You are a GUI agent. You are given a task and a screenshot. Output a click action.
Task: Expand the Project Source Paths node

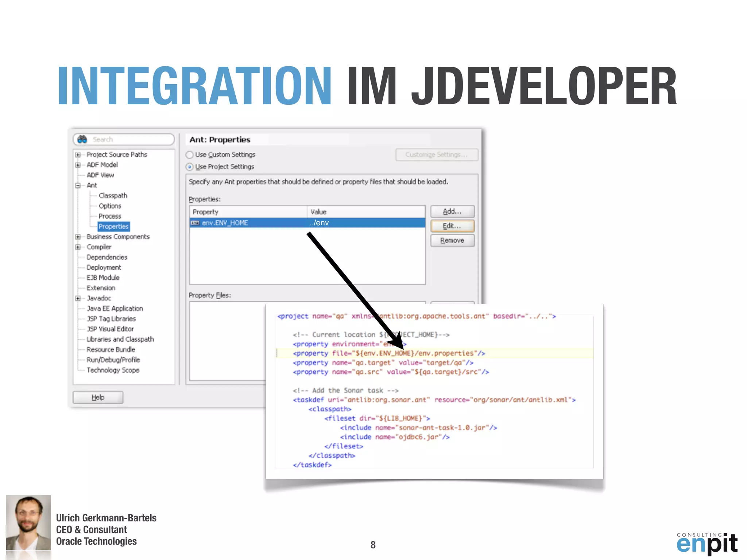pos(78,155)
